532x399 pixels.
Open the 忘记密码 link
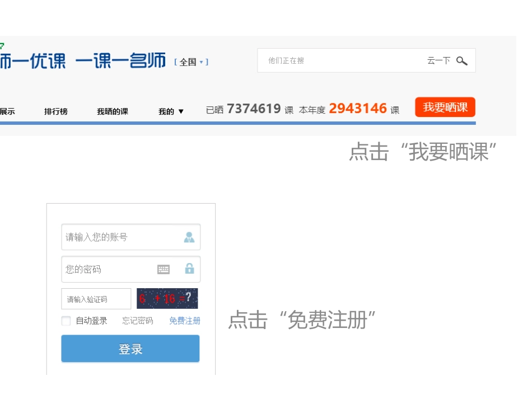[x=138, y=321]
